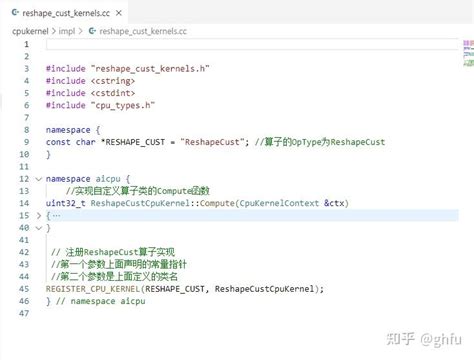The height and width of the screenshot is (360, 474).
Task: Click the REGISTER_CPU_KERNEL macro
Action: point(93,289)
